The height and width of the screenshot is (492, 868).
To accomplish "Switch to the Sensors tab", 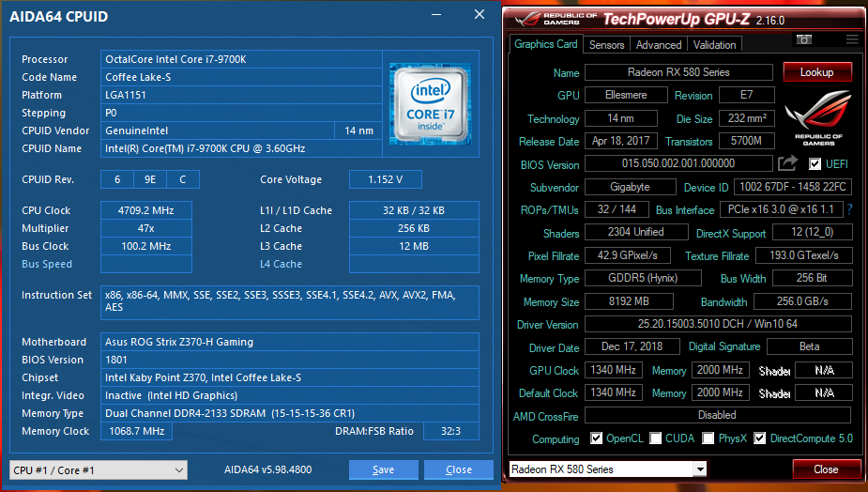I will click(x=607, y=45).
